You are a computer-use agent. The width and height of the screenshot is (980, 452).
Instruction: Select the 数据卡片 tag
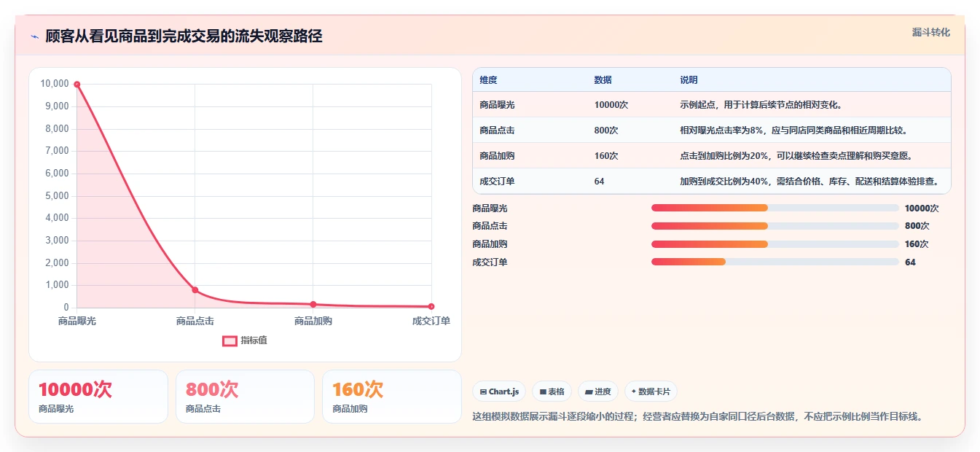[651, 391]
